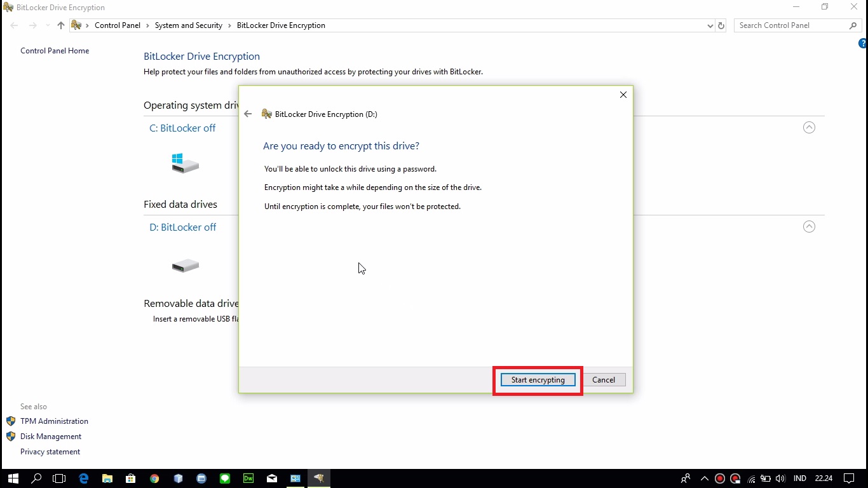Click the C: BitLocker off link
The width and height of the screenshot is (868, 488).
click(182, 128)
